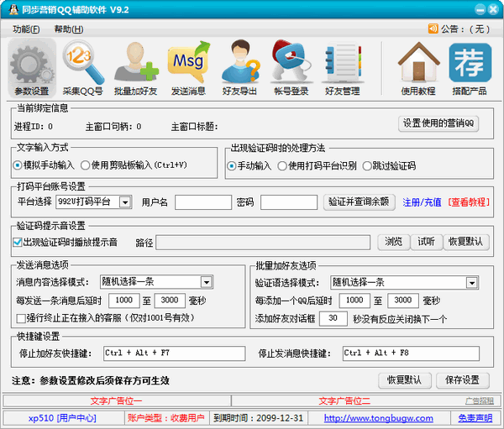The width and height of the screenshot is (504, 429).
Task: Click 停止加好友快捷键 field Ctrl + Alt + F7
Action: [174, 353]
